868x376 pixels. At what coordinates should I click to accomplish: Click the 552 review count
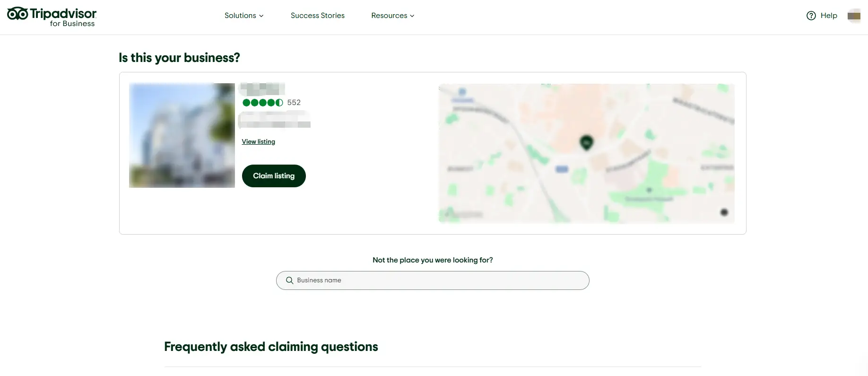click(294, 103)
